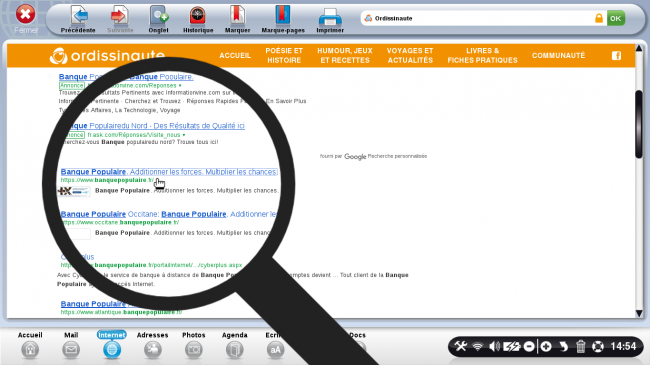Screen dimensions: 650x365
Task: Click the page scrollbar down arrow
Action: point(639,313)
